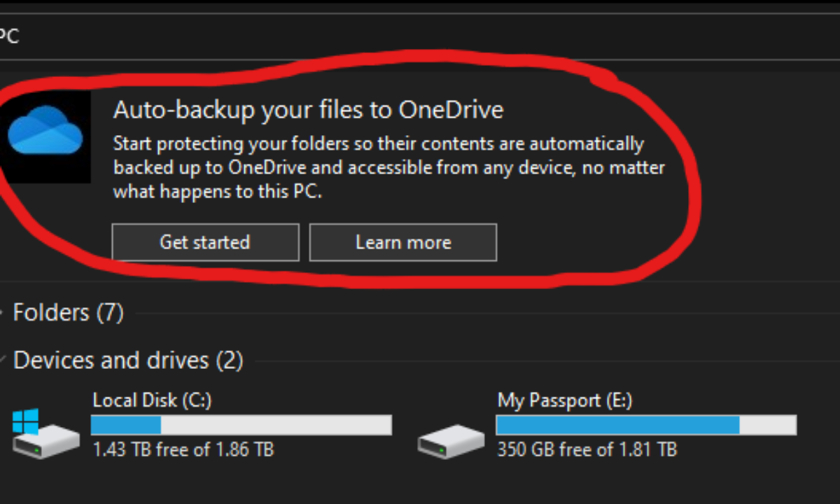Collapse the Folders group chevron

click(x=4, y=313)
